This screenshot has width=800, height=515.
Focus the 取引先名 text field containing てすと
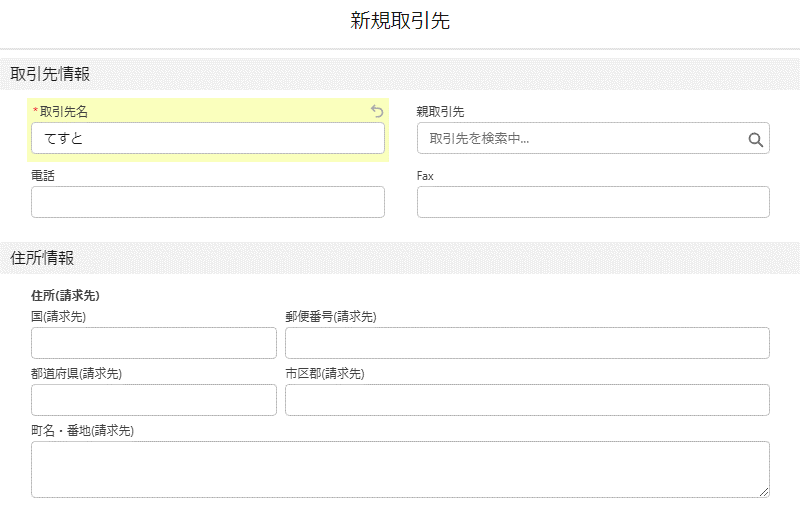[208, 138]
